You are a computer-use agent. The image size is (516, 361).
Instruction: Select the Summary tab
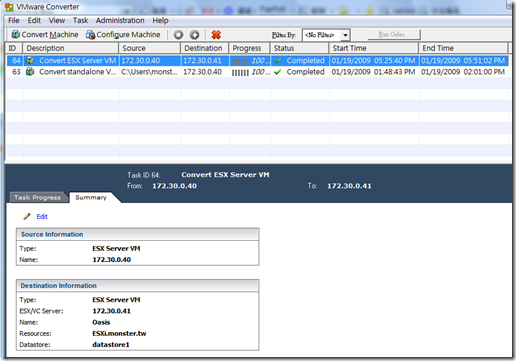coord(91,197)
